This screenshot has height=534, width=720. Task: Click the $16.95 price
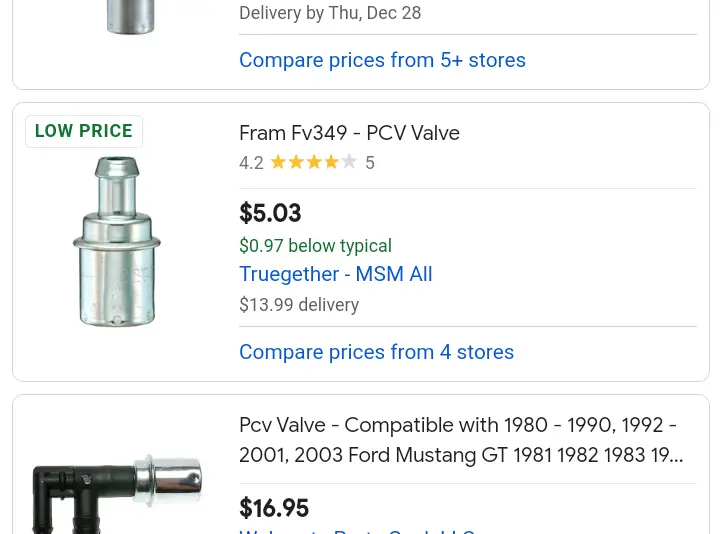(x=274, y=508)
